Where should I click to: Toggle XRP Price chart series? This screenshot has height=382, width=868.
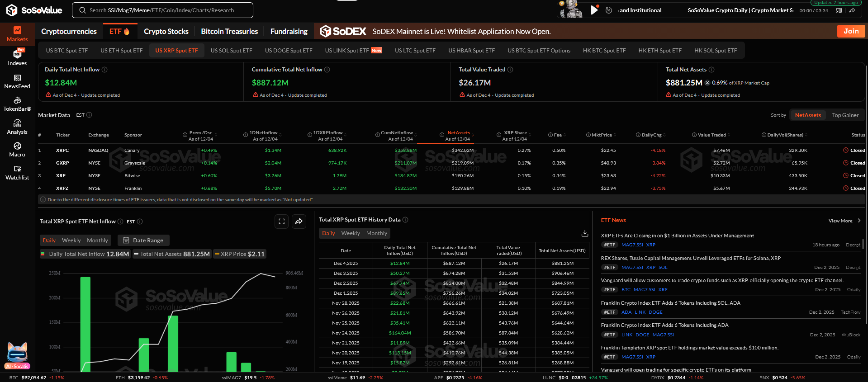point(240,254)
